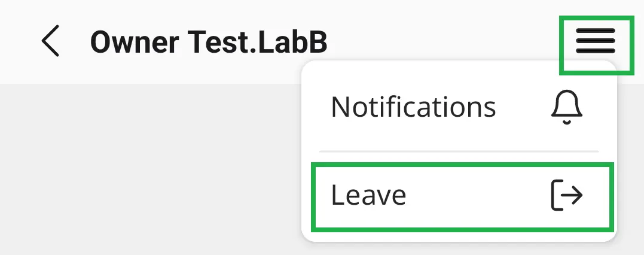Tap the door-arrow icon beside Leave

pos(566,196)
